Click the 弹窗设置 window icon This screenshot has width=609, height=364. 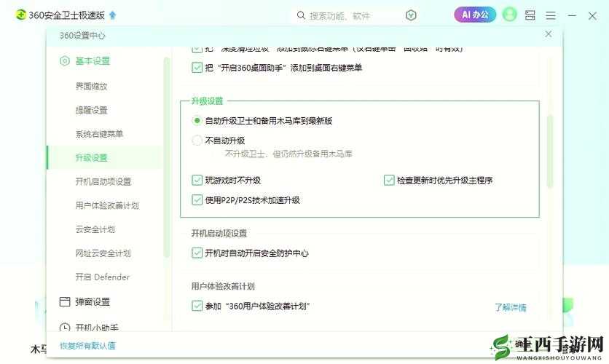tap(65, 301)
